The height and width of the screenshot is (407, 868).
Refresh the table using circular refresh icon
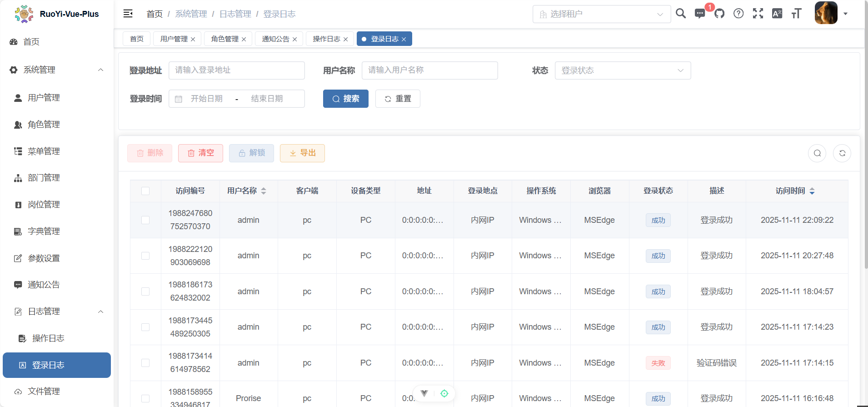tap(842, 153)
